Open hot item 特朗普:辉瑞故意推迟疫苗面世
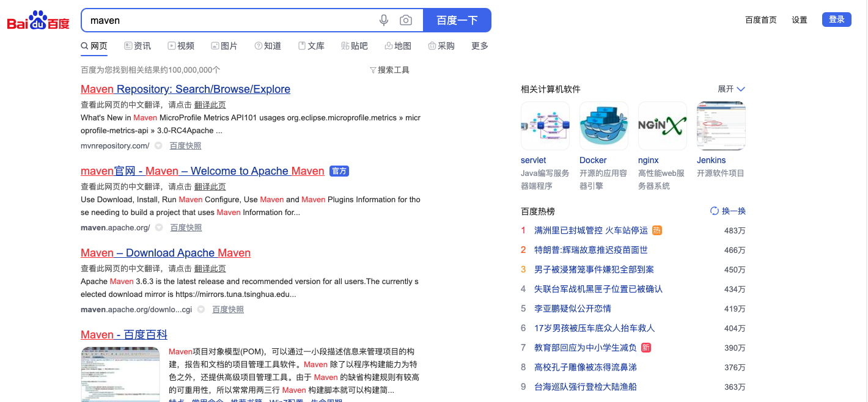868x402 pixels. pyautogui.click(x=591, y=250)
